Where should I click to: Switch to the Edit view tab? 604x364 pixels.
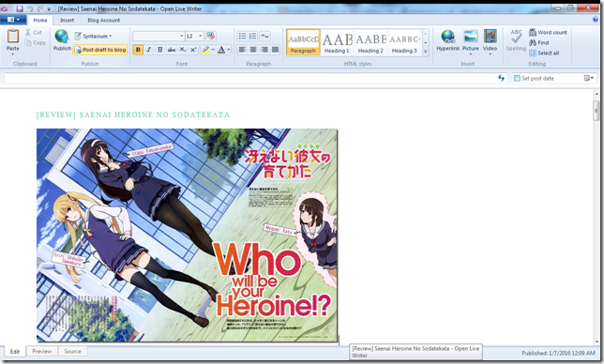pos(15,351)
